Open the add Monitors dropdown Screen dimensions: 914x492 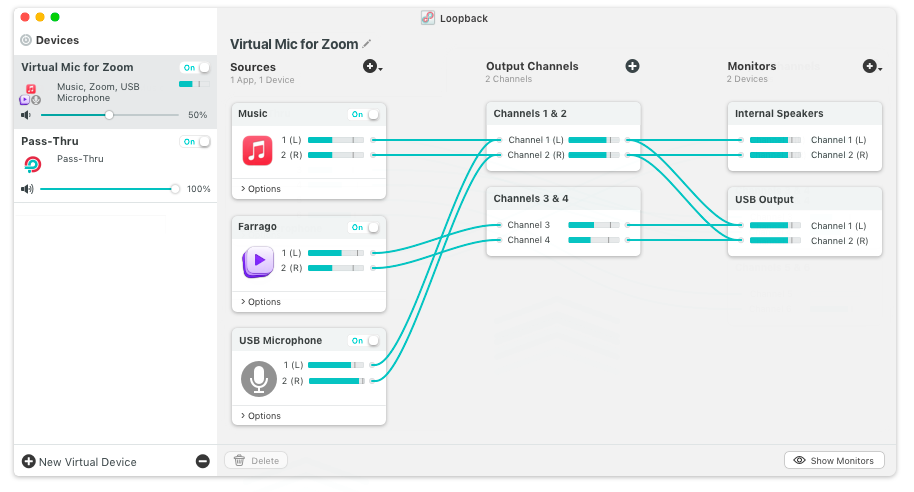coord(873,66)
